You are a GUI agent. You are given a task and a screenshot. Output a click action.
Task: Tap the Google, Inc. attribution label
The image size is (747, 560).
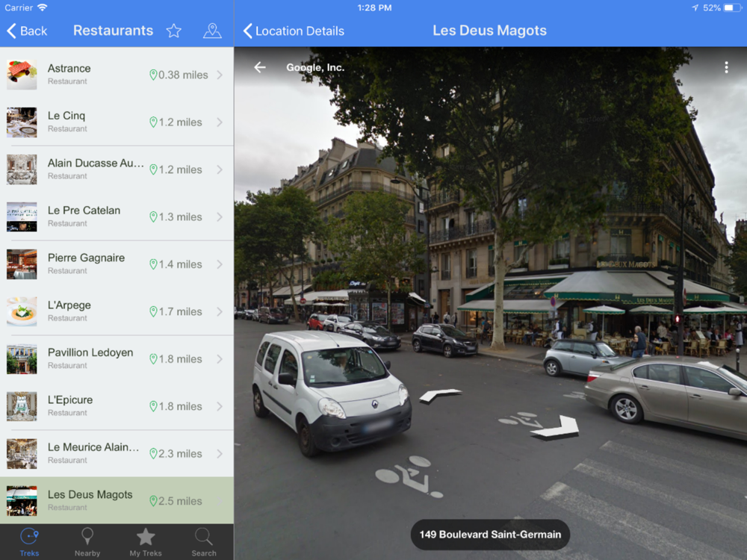(315, 68)
